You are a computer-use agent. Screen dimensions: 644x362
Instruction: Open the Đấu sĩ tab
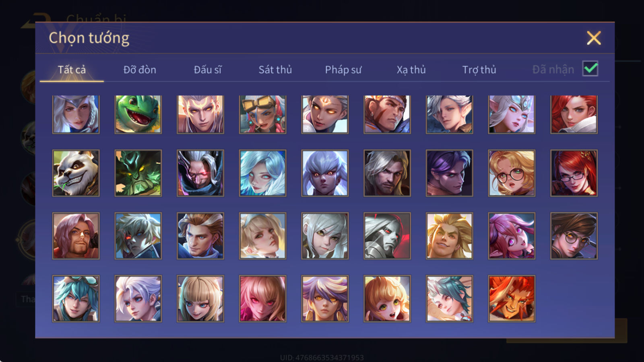point(208,70)
